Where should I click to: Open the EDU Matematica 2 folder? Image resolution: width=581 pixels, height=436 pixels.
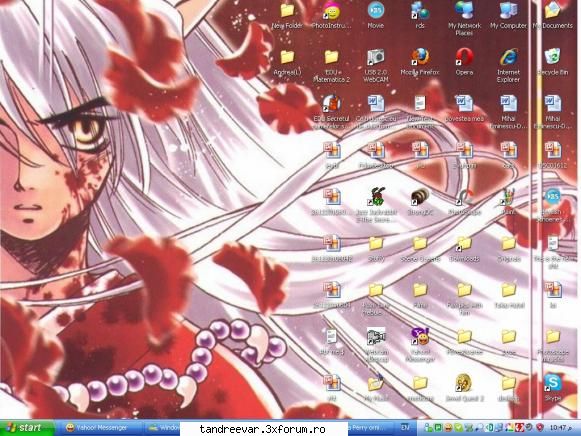(x=331, y=66)
